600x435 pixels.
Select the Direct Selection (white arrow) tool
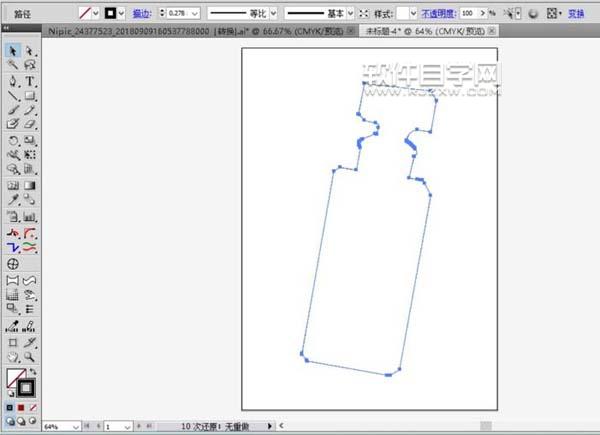pyautogui.click(x=29, y=51)
